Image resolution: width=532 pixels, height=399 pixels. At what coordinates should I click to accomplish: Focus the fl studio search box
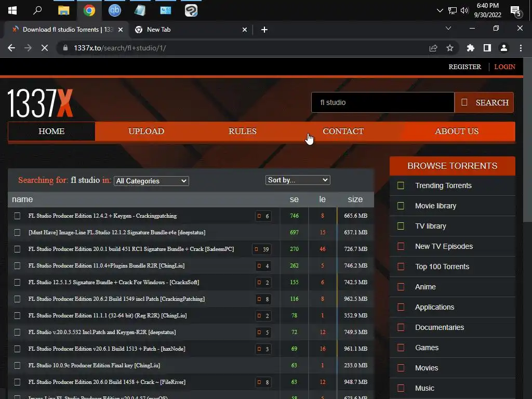[x=383, y=102]
